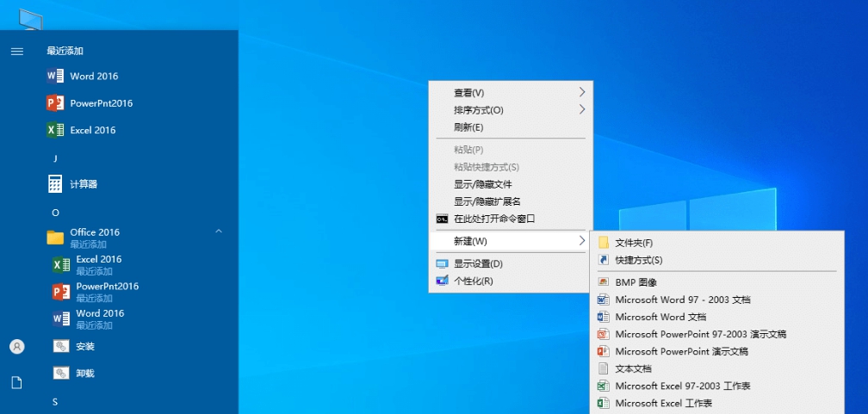The height and width of the screenshot is (414, 868).
Task: Create new Microsoft Word 文档
Action: (717, 317)
